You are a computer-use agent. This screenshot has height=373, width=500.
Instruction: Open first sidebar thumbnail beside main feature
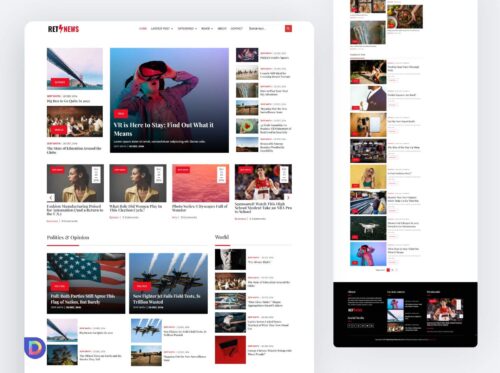247,55
